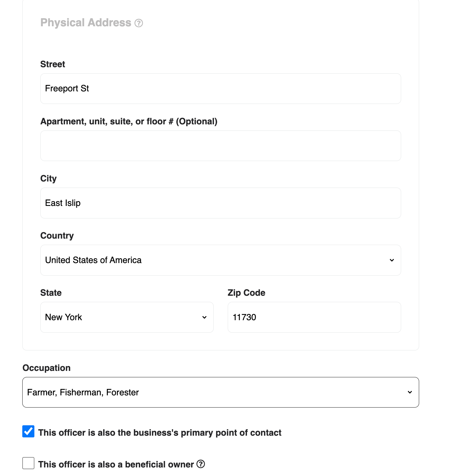Click the Physical Address section heading
Image resolution: width=475 pixels, height=476 pixels.
(86, 23)
